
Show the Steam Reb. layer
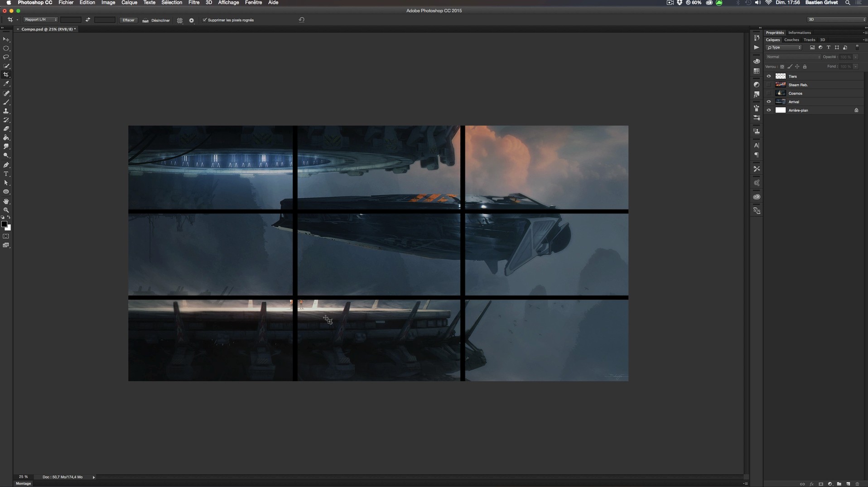769,85
